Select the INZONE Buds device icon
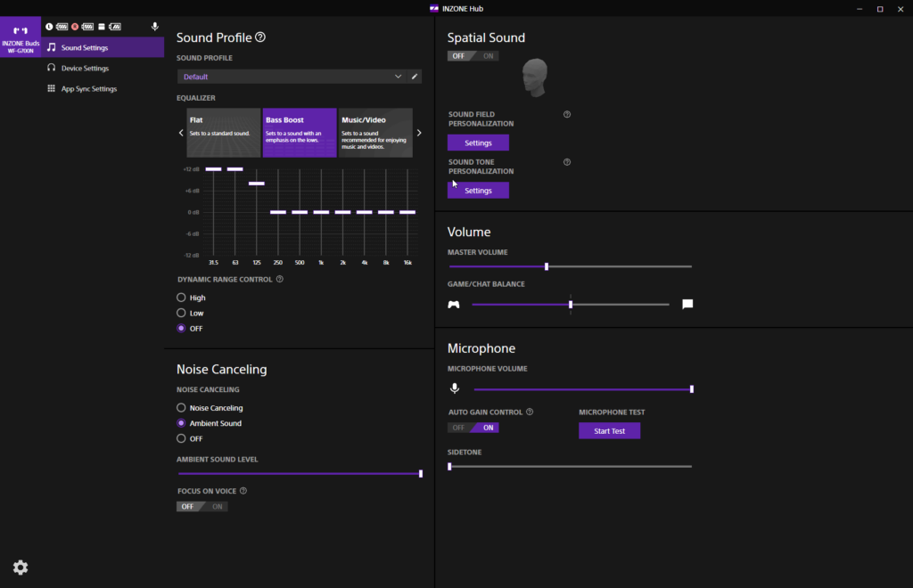Image resolution: width=913 pixels, height=588 pixels. click(x=21, y=39)
